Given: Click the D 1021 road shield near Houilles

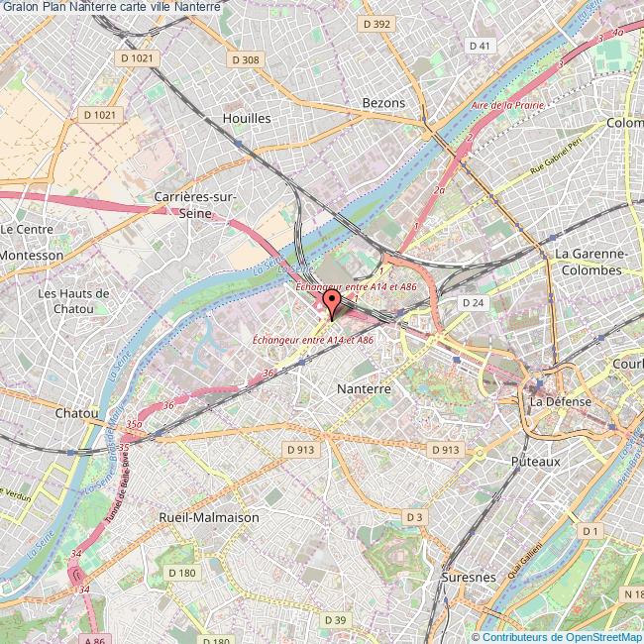Looking at the screenshot, I should [137, 58].
